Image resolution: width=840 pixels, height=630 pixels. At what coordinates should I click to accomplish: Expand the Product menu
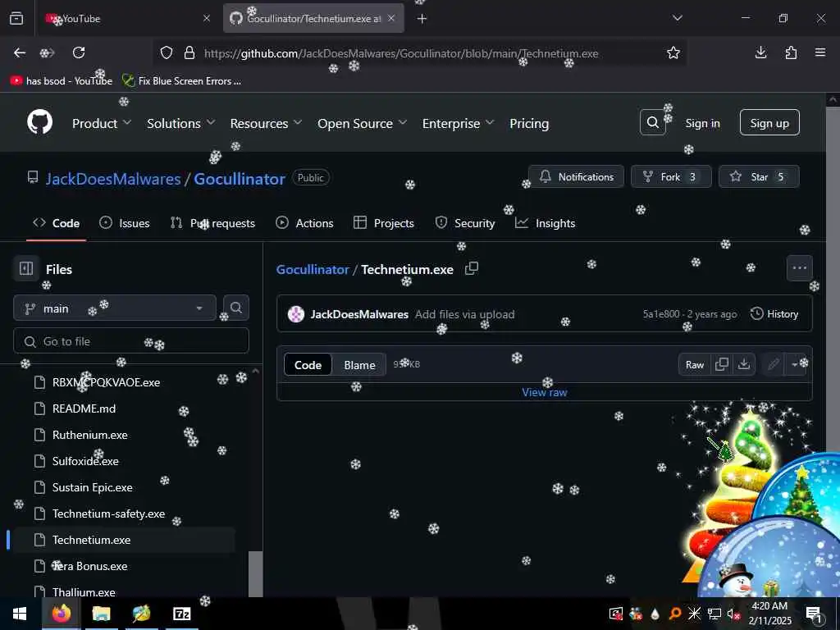pos(101,123)
